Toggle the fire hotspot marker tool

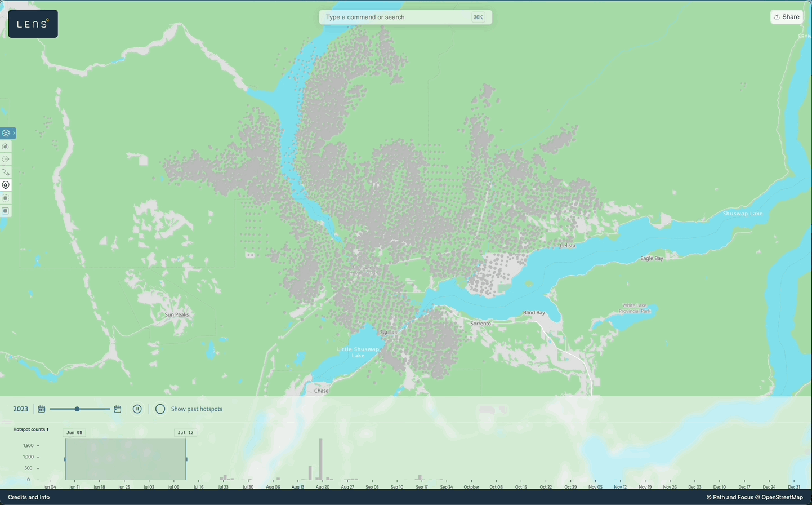(6, 185)
